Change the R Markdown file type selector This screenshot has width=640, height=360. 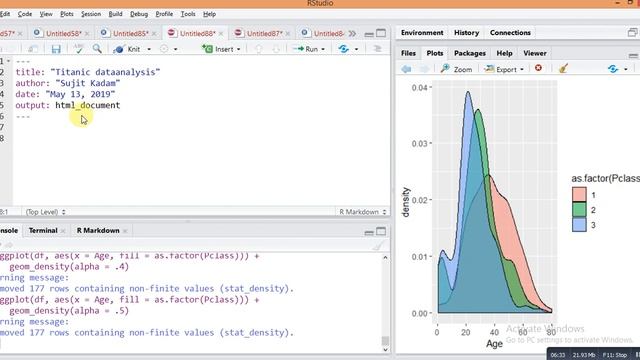(363, 212)
